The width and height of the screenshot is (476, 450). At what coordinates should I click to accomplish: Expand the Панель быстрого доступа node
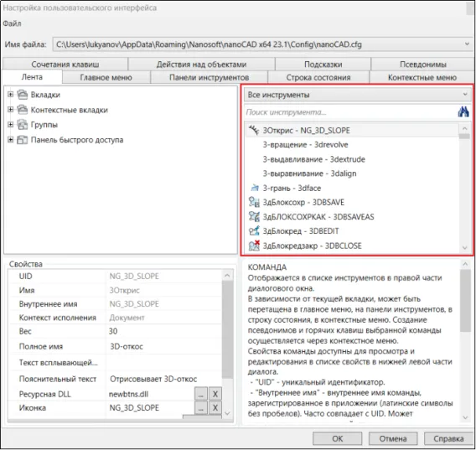tap(11, 140)
